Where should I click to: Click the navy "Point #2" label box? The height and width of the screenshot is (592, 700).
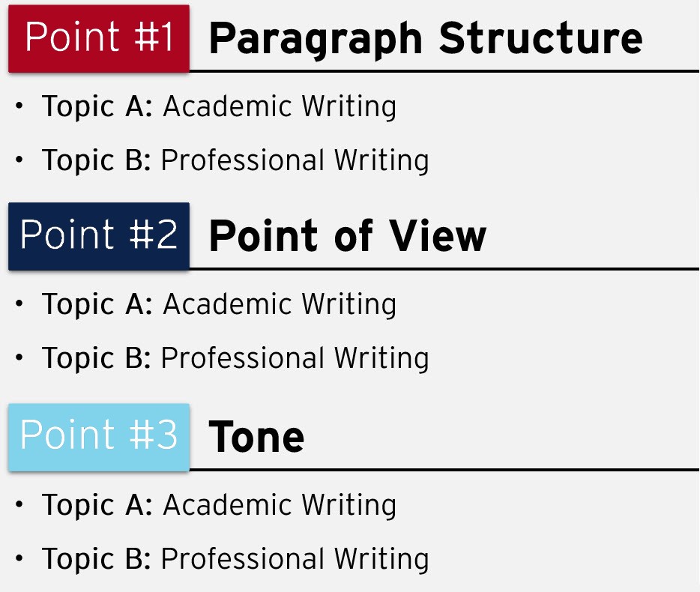pos(99,236)
